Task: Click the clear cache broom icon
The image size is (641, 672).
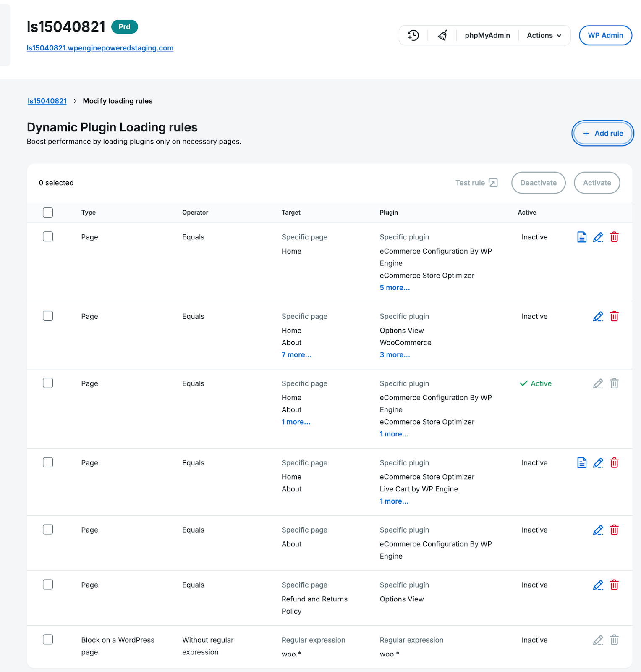Action: (442, 35)
